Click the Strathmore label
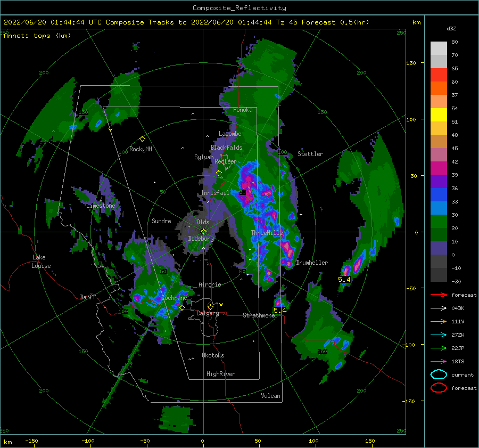The width and height of the screenshot is (479, 448). pos(259,315)
